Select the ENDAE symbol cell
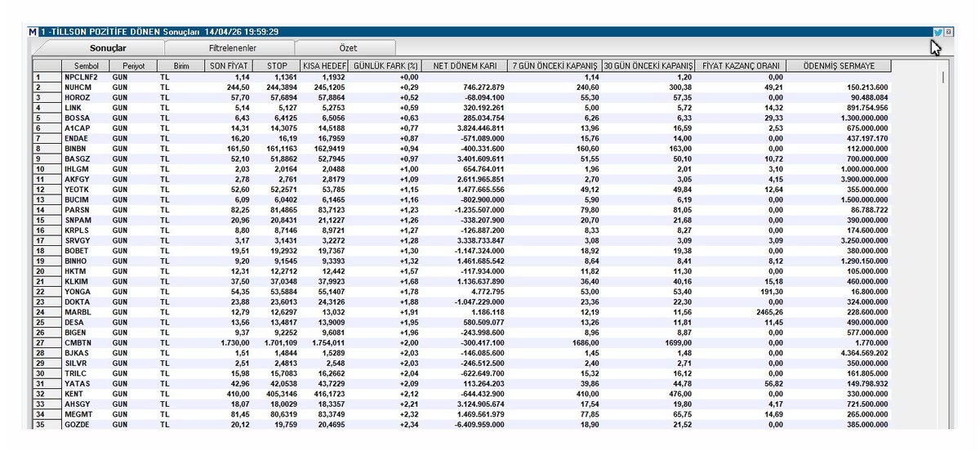The image size is (980, 451). point(86,140)
